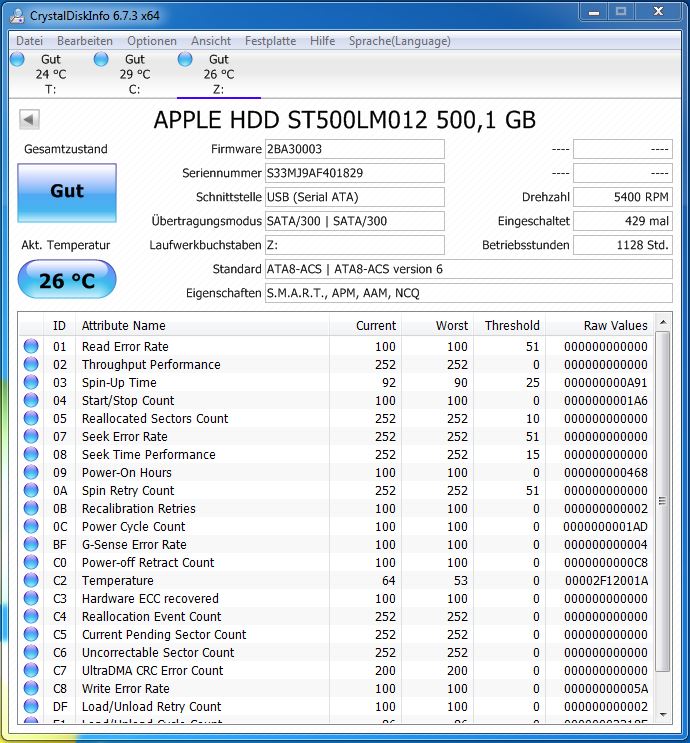Click the Übertragungsmodus field SATA/300
The width and height of the screenshot is (690, 743).
pos(354,221)
